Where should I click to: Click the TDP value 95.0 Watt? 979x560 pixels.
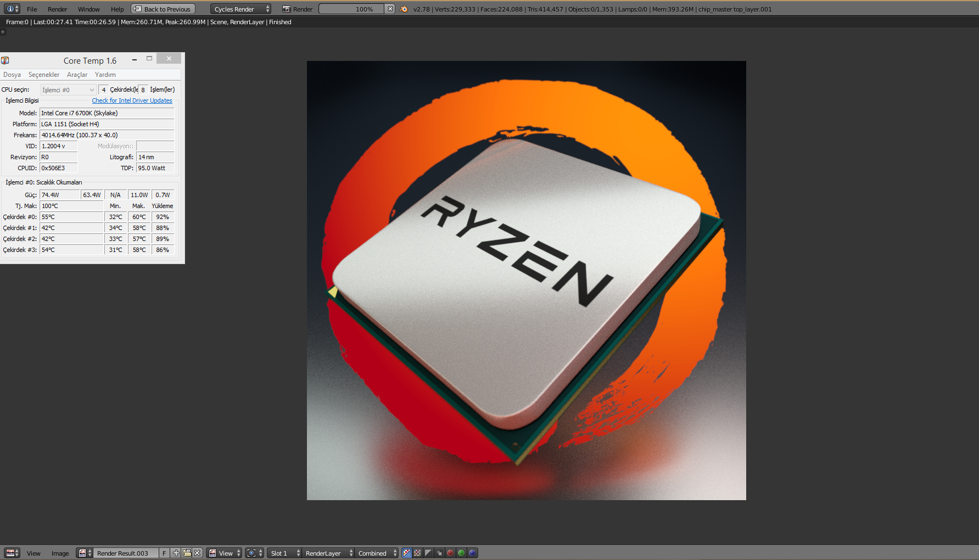155,168
